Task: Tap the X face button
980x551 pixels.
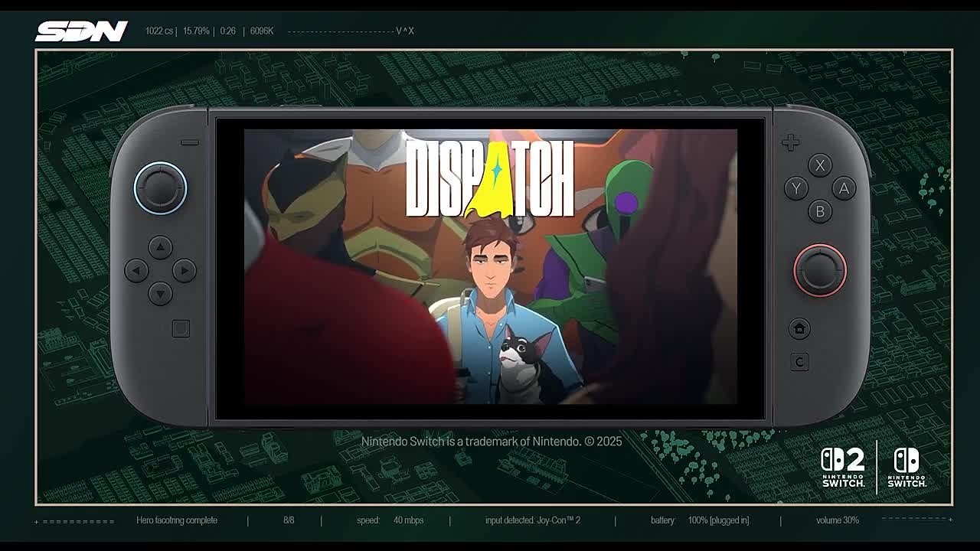Action: coord(820,165)
